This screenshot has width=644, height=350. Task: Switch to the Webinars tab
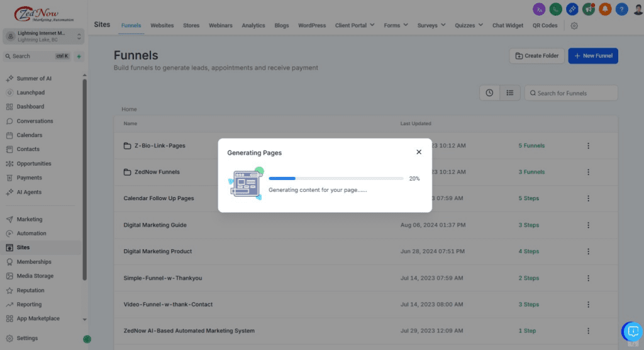[221, 26]
